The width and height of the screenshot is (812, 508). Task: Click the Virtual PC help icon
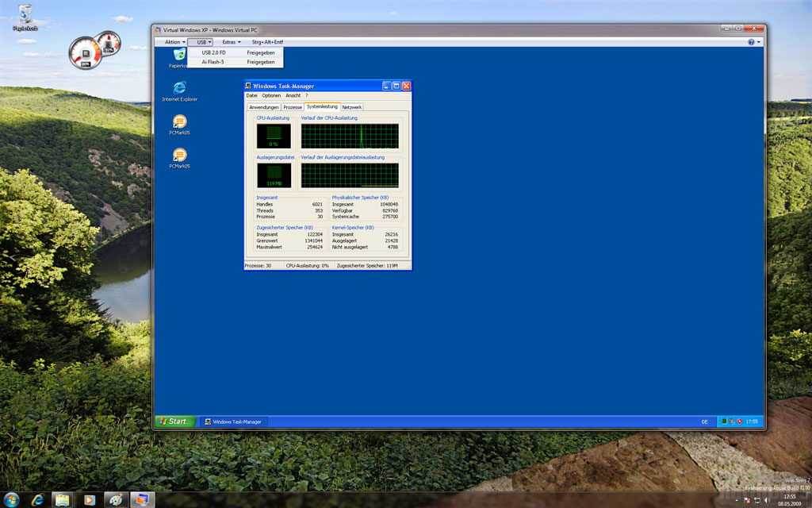(x=751, y=41)
